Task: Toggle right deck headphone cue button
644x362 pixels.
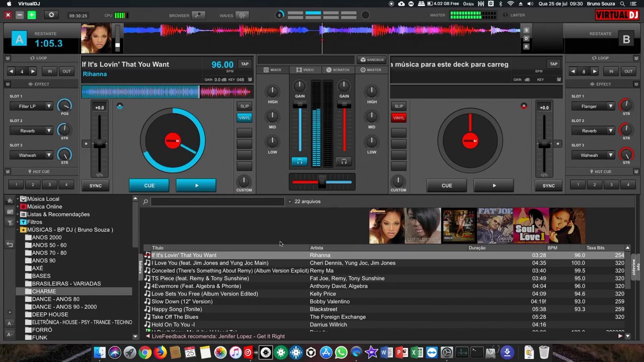Action: (344, 161)
